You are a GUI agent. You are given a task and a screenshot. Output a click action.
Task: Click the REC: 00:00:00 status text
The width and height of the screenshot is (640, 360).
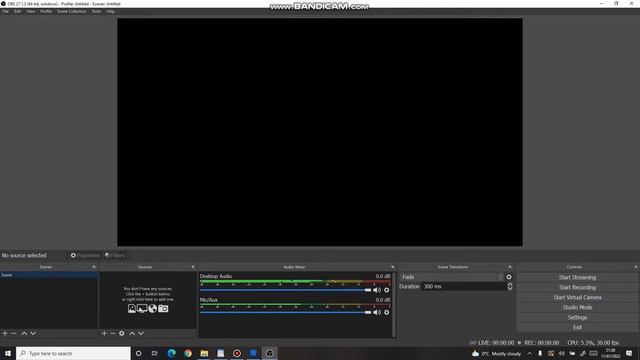541,343
